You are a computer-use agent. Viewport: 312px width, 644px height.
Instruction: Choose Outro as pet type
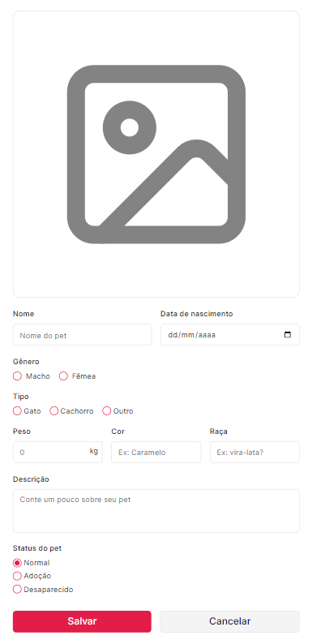tap(107, 411)
